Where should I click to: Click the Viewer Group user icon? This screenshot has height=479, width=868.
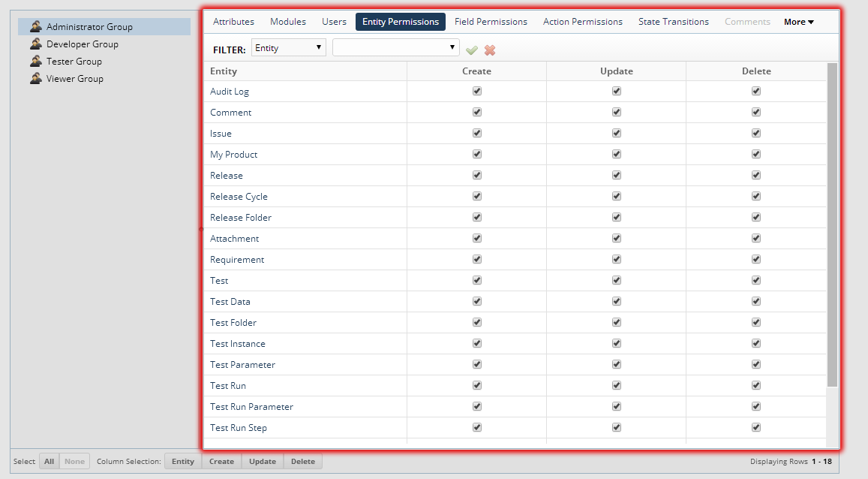[x=36, y=78]
